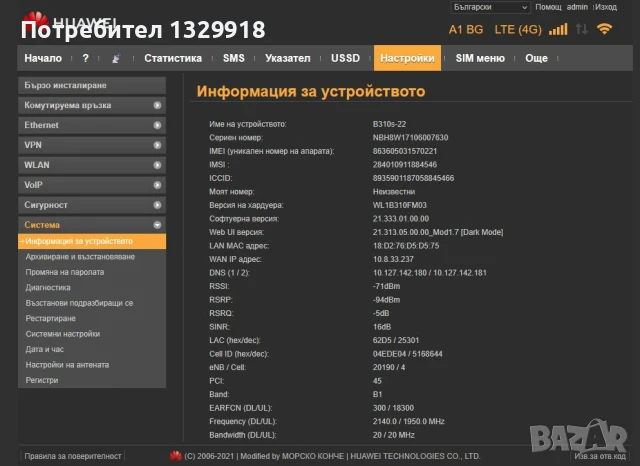
Task: Click the Изход logout link
Action: 606,7
